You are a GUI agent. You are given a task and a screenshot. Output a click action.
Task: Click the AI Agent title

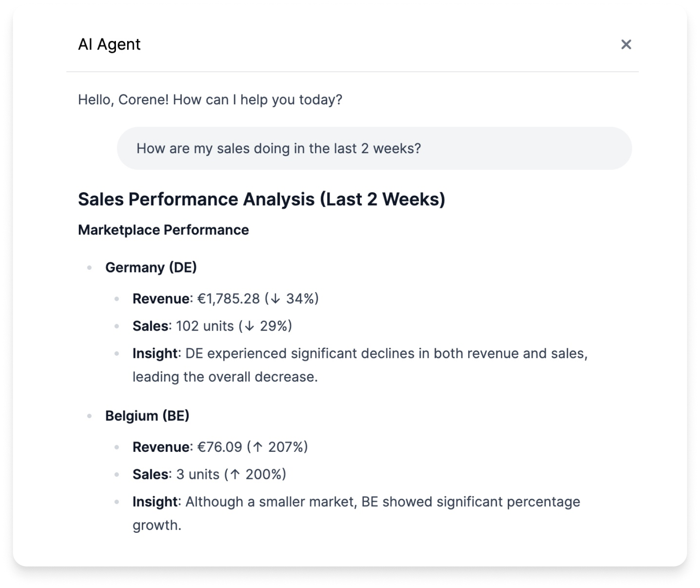(x=109, y=44)
